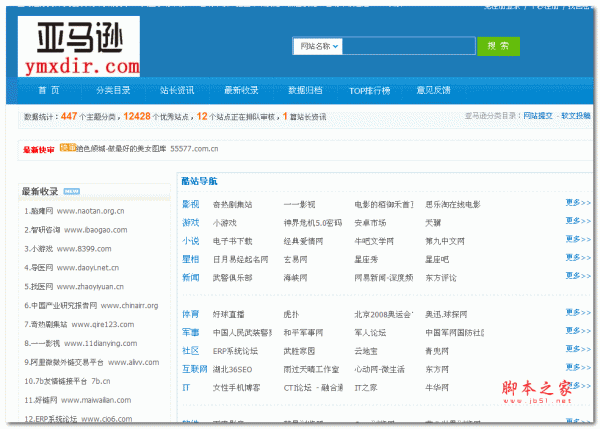600x429 pixels.
Task: Open 海峡网 in the 新闻 row
Action: coord(295,278)
